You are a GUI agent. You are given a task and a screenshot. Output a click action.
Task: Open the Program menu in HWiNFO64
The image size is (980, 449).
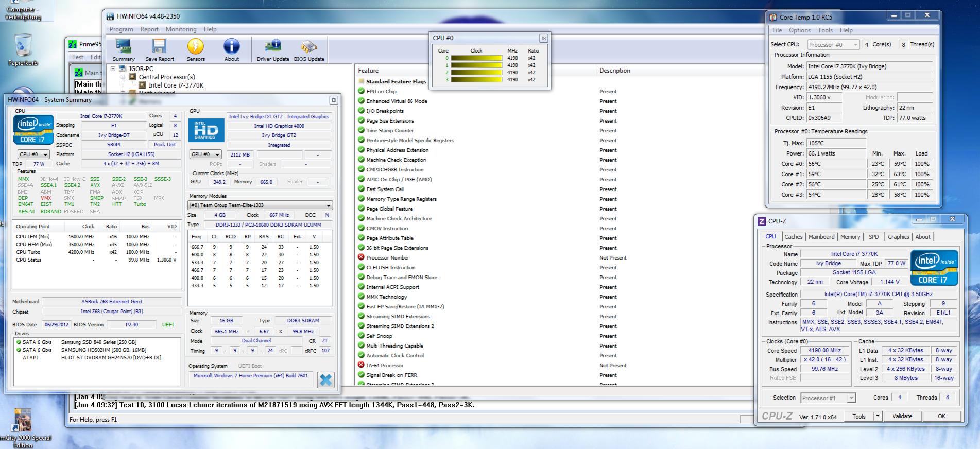coord(121,29)
